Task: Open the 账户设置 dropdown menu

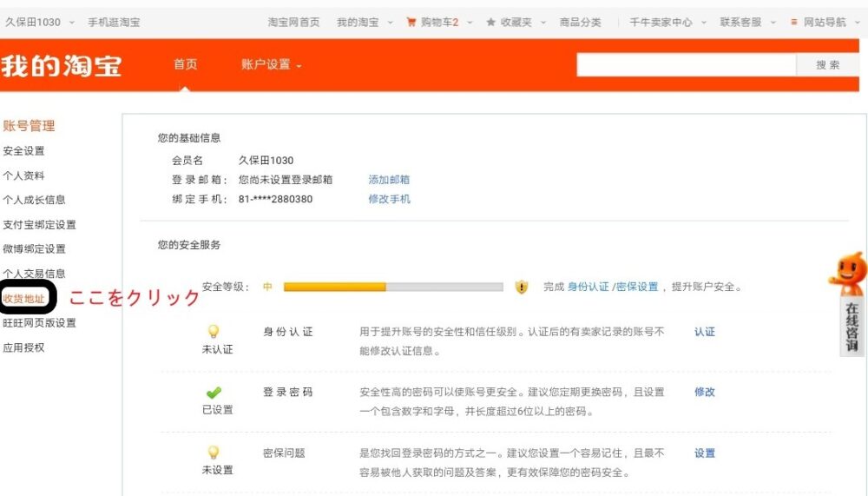Action: coord(271,65)
